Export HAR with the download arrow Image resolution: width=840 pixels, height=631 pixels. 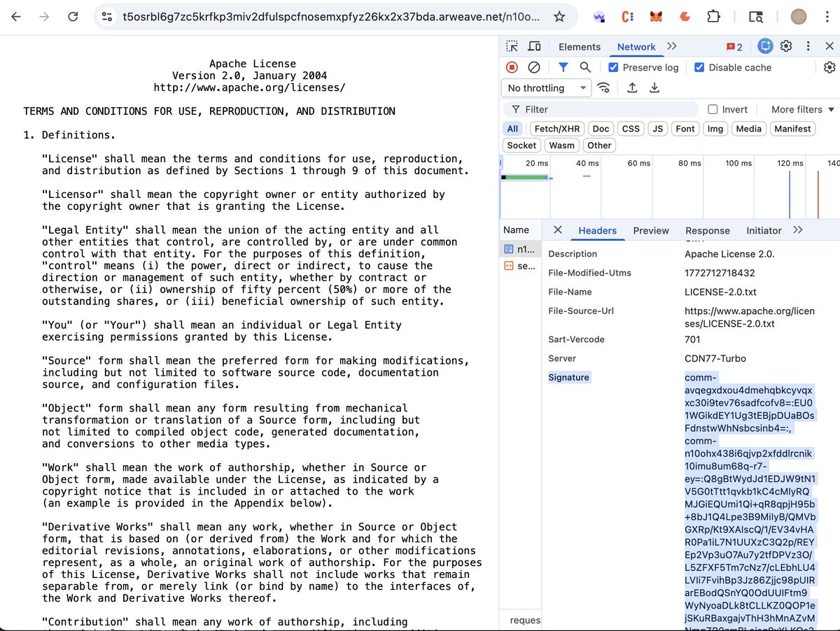(x=654, y=87)
